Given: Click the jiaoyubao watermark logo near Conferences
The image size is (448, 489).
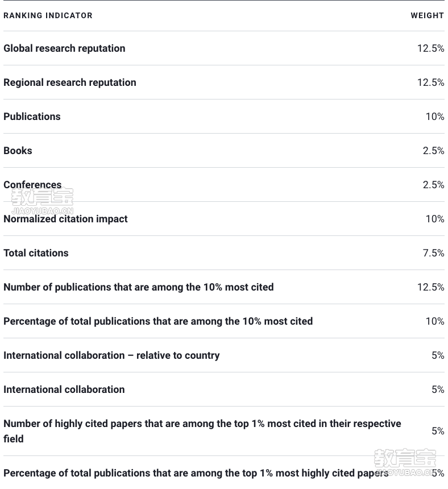Looking at the screenshot, I should click(x=43, y=201).
